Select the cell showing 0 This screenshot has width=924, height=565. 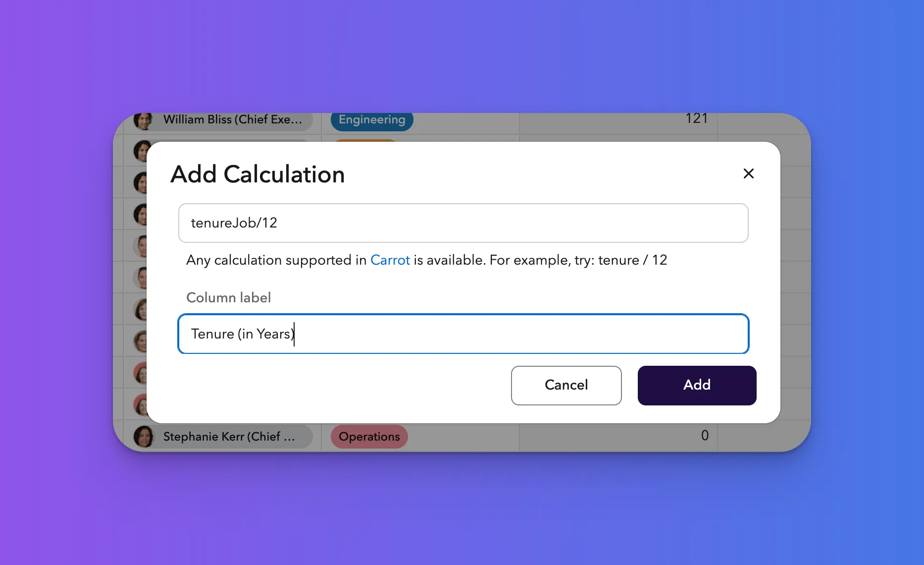tap(618, 436)
